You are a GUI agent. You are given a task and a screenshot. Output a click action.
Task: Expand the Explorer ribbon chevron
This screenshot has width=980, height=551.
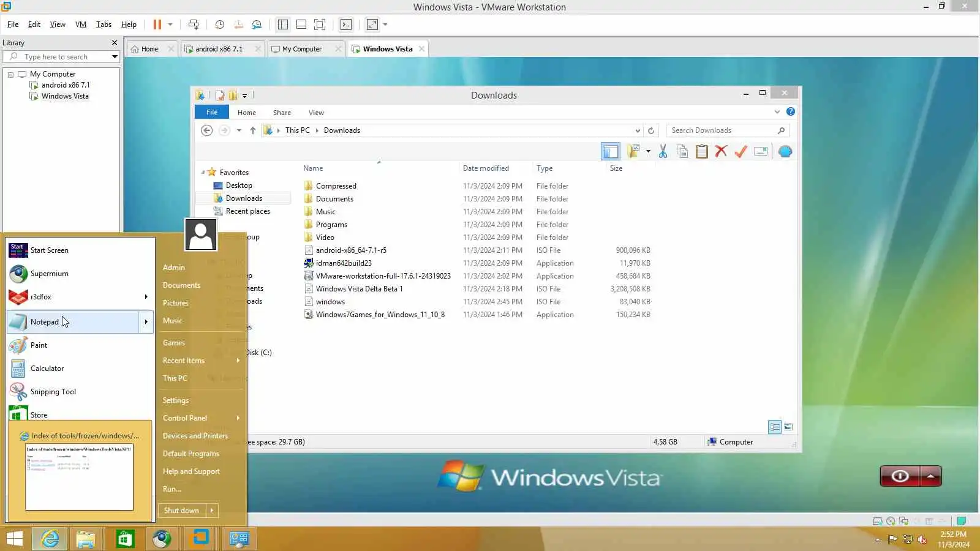pos(777,111)
